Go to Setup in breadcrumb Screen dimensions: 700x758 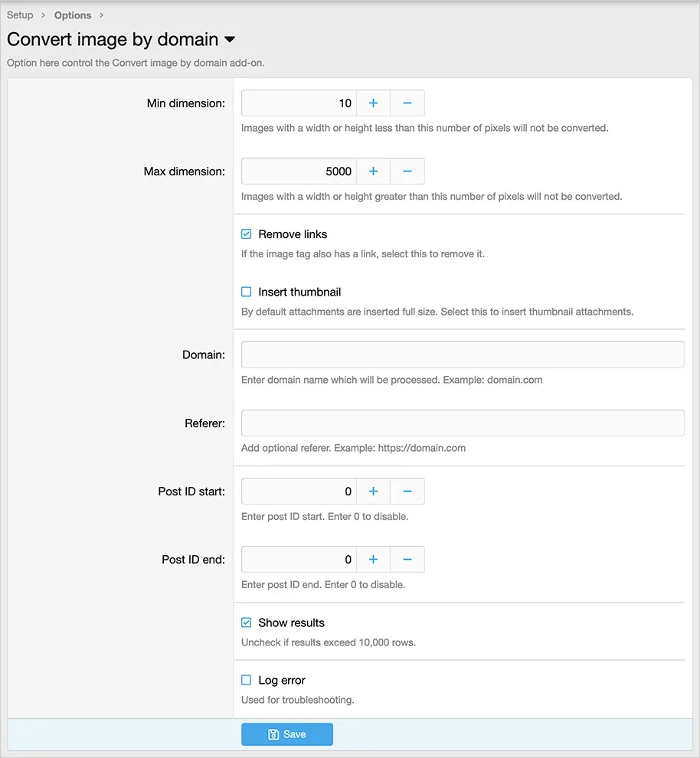click(20, 15)
